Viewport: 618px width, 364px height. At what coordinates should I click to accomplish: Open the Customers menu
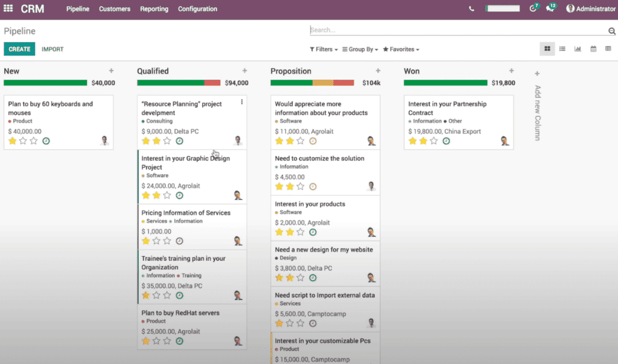click(115, 8)
